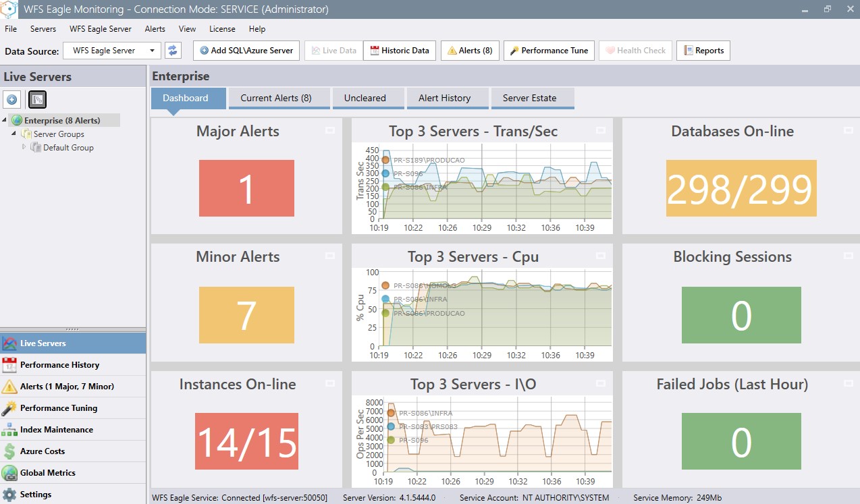This screenshot has width=860, height=504.
Task: Open the License menu
Action: [222, 29]
